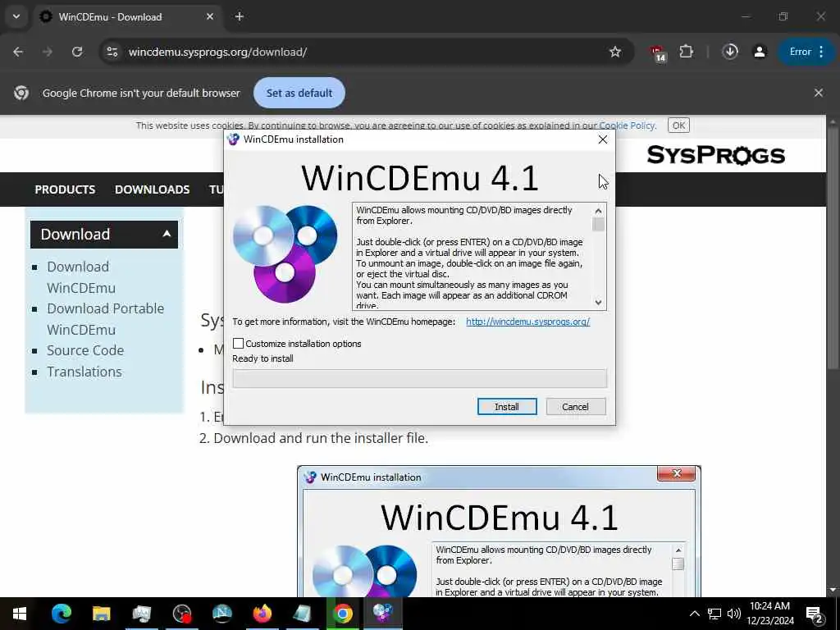The width and height of the screenshot is (840, 630).
Task: Open the clock app with red dot on taskbar
Action: (x=181, y=614)
